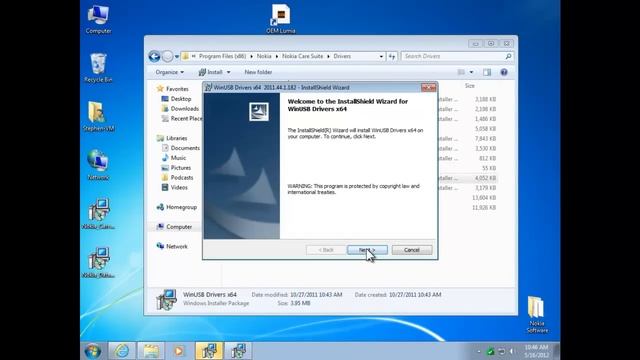Focus the Search Drivers input field

(452, 56)
